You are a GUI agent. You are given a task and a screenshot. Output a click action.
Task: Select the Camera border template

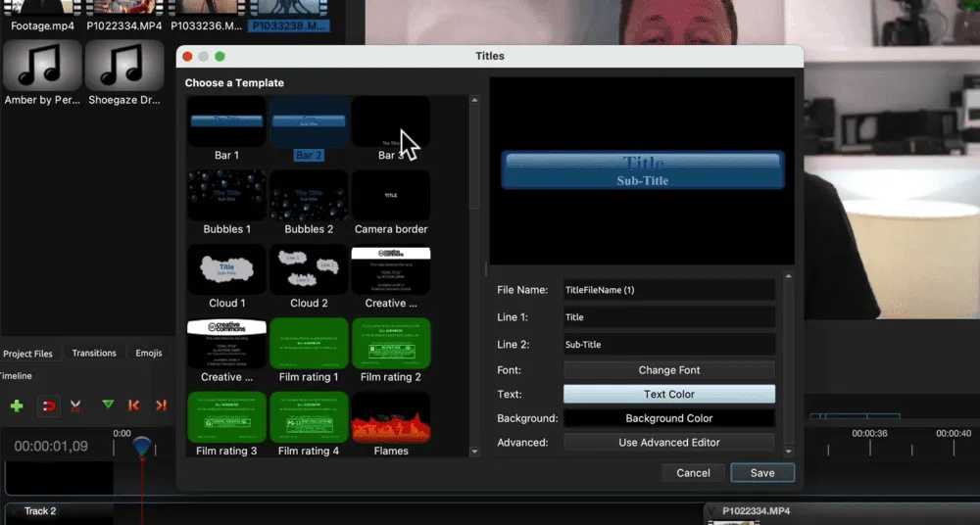[391, 196]
